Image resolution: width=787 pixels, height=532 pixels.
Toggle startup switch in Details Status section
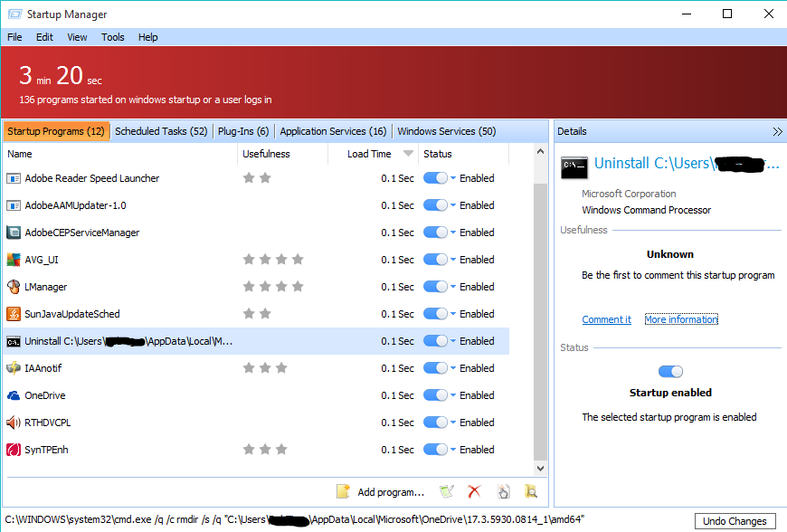coord(670,371)
